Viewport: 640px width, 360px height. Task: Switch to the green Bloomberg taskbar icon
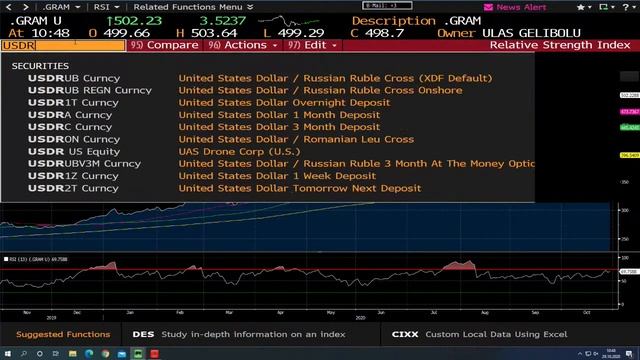pos(138,354)
